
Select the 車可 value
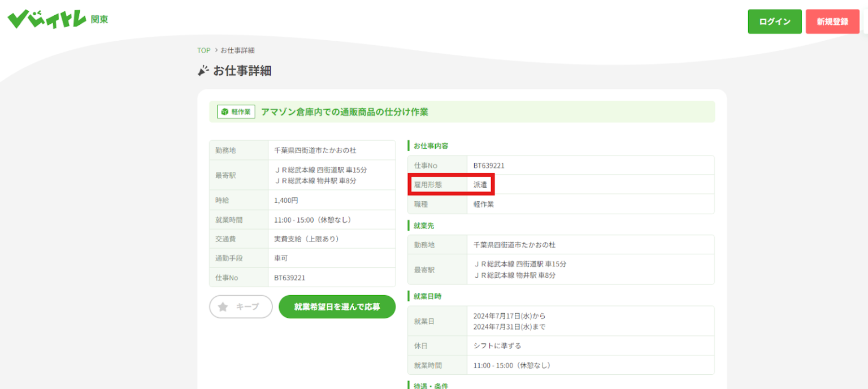pyautogui.click(x=281, y=258)
